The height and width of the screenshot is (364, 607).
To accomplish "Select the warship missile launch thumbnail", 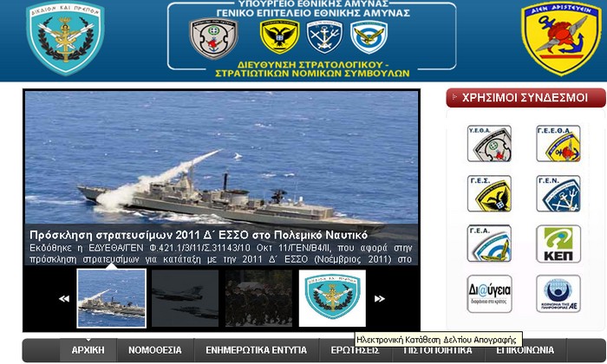I will (111, 298).
